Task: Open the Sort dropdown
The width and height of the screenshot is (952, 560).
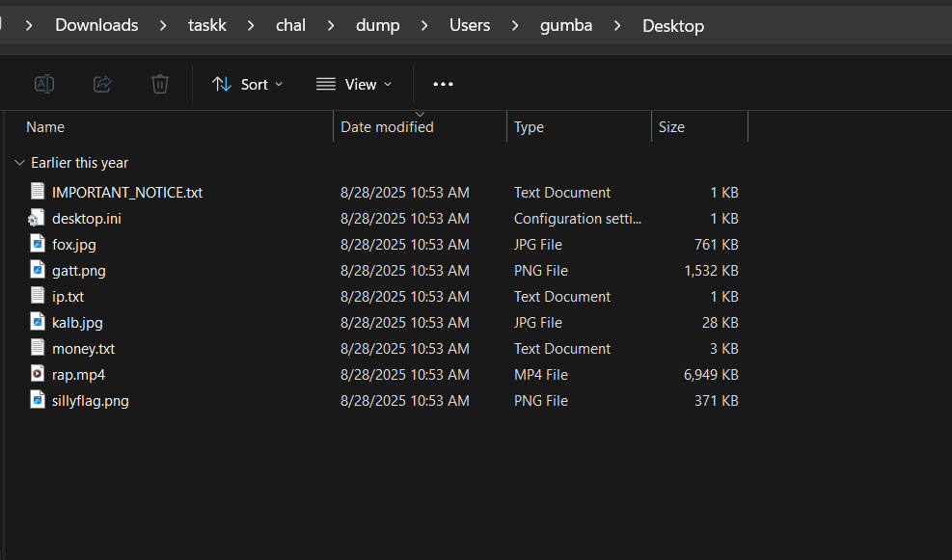Action: tap(247, 84)
